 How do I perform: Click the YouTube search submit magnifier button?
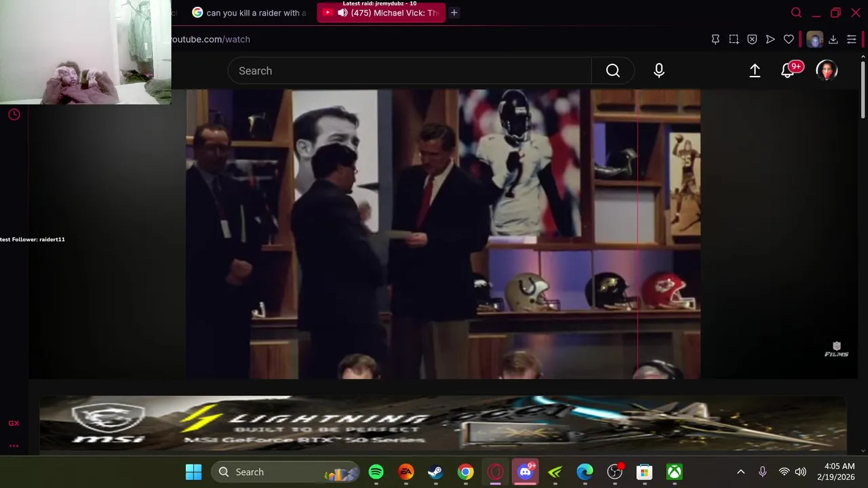point(613,70)
